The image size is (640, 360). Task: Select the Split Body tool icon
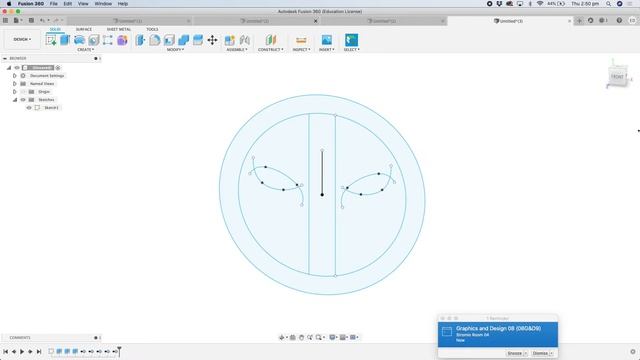[x=198, y=40]
